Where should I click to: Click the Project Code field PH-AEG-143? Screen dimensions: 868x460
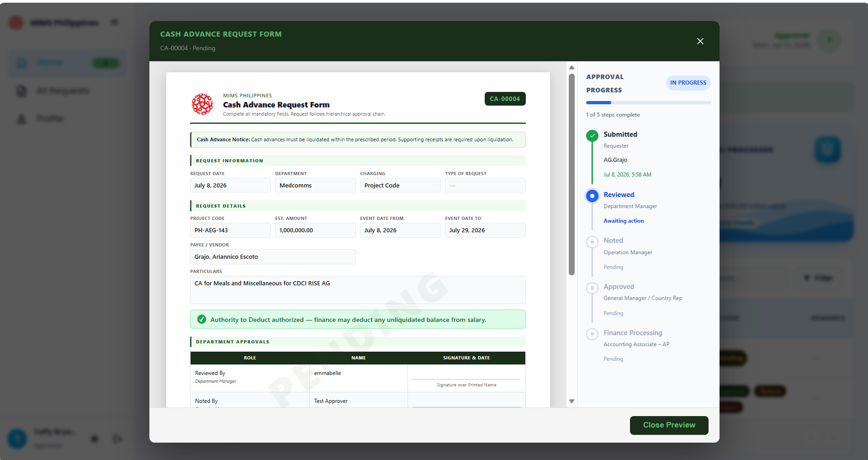point(230,230)
